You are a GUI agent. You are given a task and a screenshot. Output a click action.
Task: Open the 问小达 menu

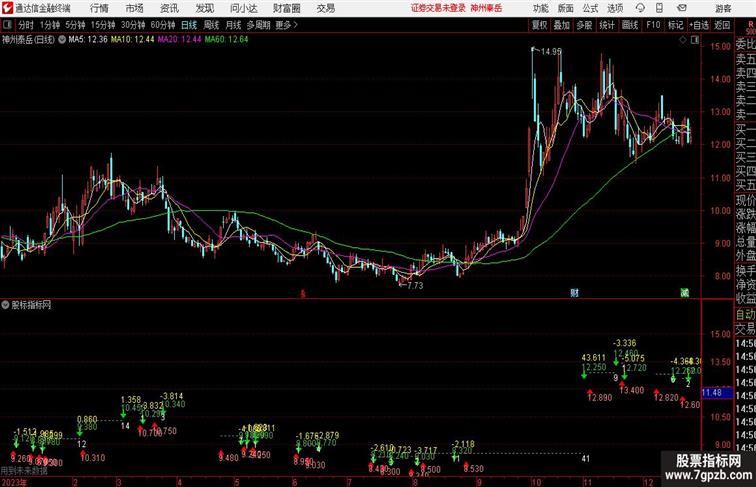(x=243, y=8)
